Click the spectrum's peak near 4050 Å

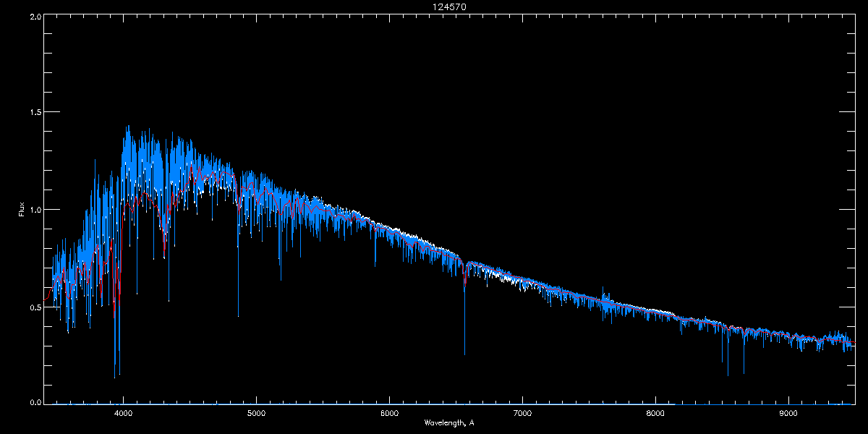click(x=128, y=127)
